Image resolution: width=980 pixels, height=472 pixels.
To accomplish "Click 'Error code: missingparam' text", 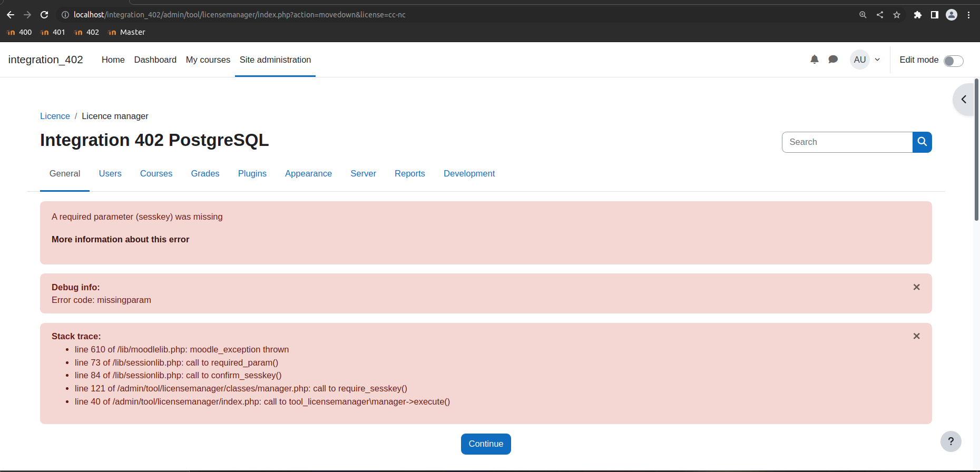I will [x=101, y=300].
